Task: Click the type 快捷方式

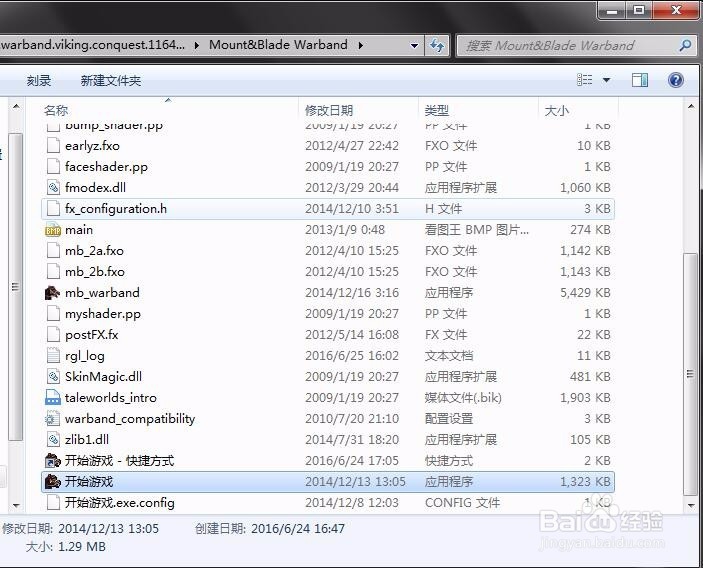Action: tap(449, 461)
